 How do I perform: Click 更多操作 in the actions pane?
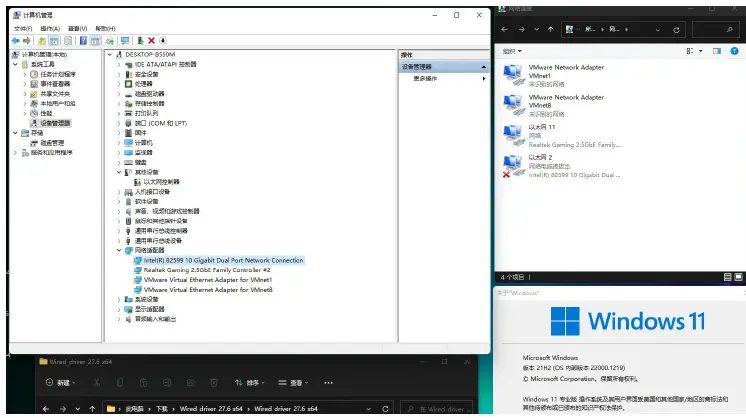[x=425, y=78]
